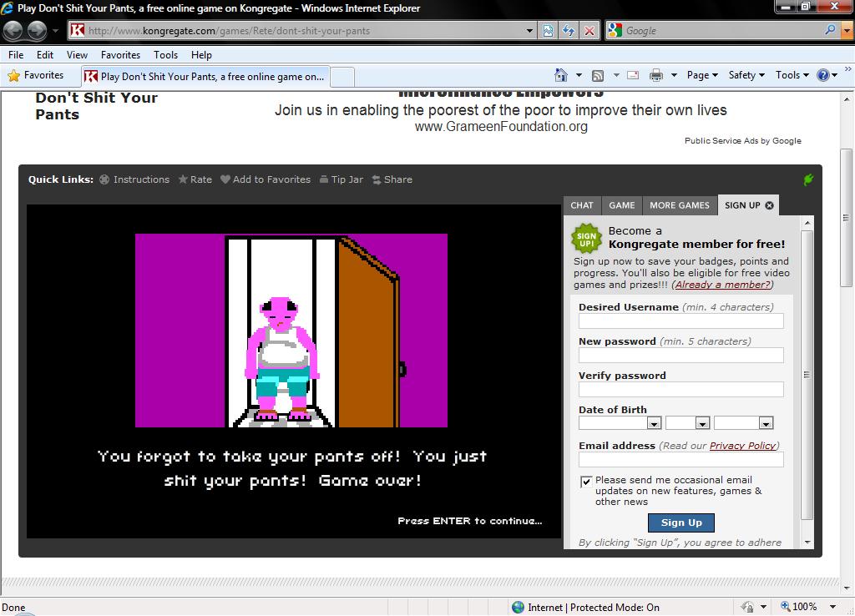Switch to the CHAT tab
The image size is (855, 616).
coord(582,205)
